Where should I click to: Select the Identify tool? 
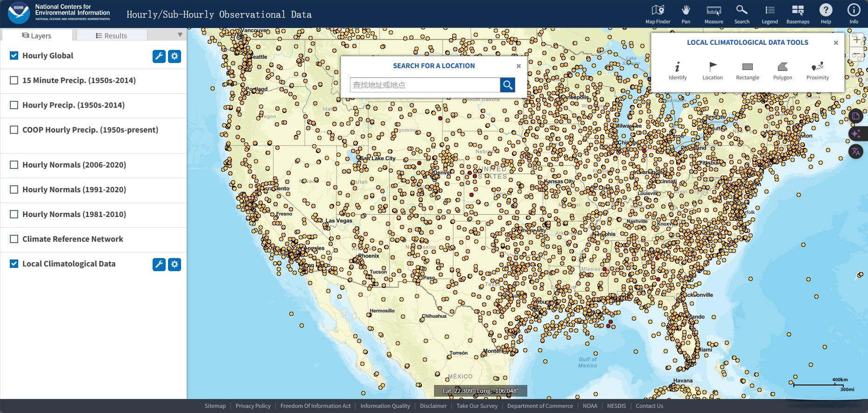pyautogui.click(x=677, y=71)
